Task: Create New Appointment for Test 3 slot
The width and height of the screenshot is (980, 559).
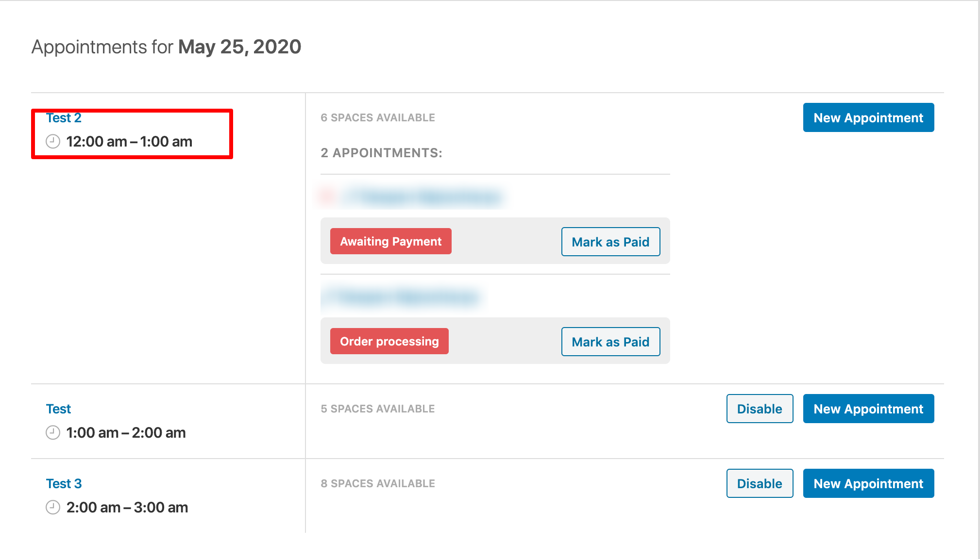Action: coord(868,483)
